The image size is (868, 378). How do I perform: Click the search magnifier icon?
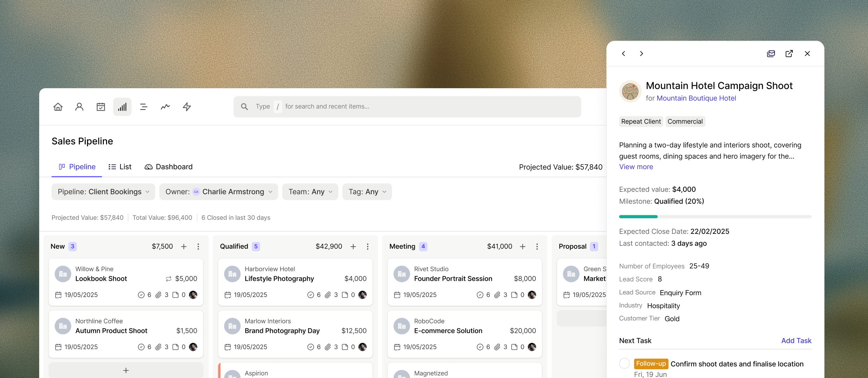pos(244,107)
